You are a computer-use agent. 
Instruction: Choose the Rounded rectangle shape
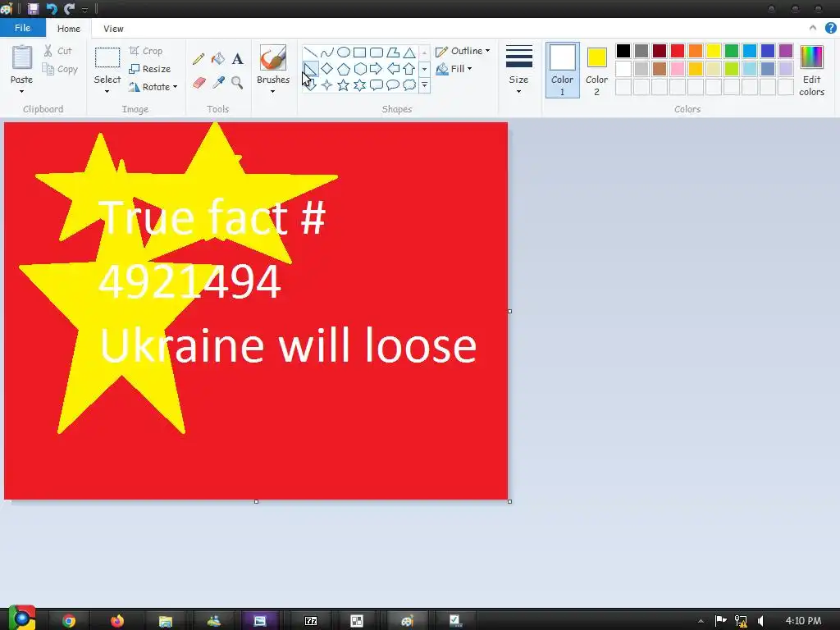(377, 52)
